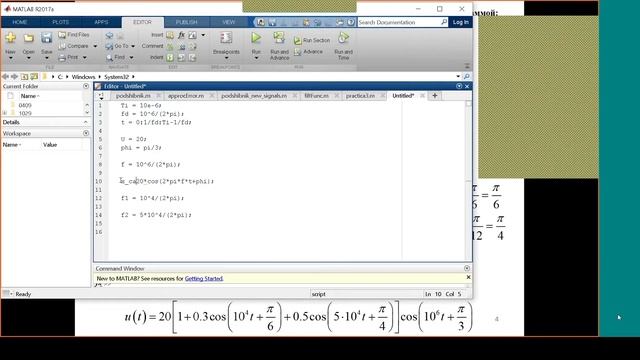Click the search magnifier in Search Documentation
640x360 pixels.
pyautogui.click(x=444, y=22)
